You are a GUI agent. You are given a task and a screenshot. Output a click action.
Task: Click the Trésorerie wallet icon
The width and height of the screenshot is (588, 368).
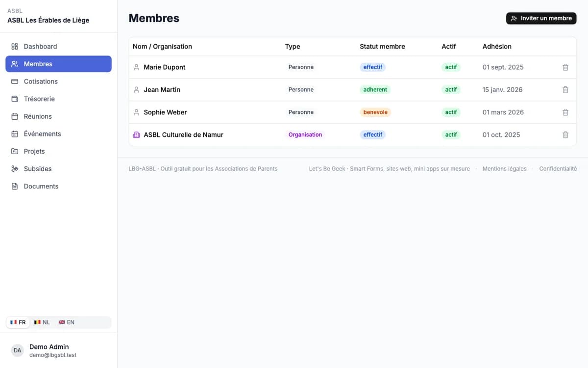pos(15,99)
